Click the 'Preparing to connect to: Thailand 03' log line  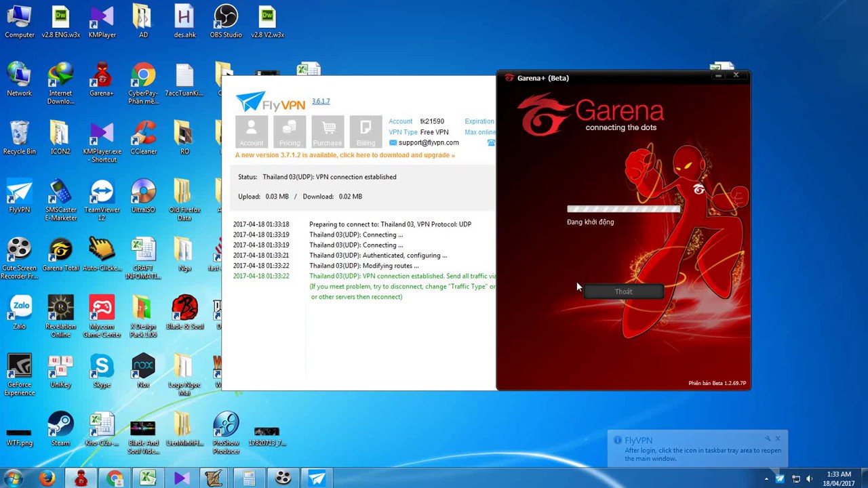tap(390, 224)
